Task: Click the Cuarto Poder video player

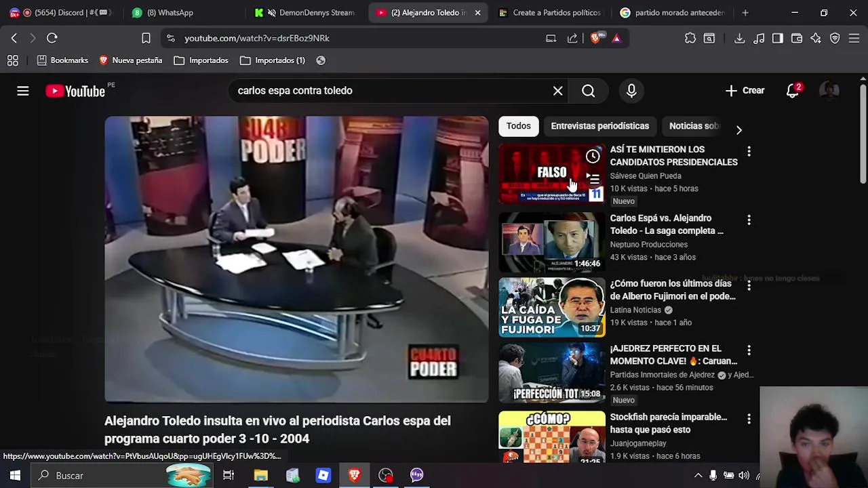Action: (x=296, y=260)
